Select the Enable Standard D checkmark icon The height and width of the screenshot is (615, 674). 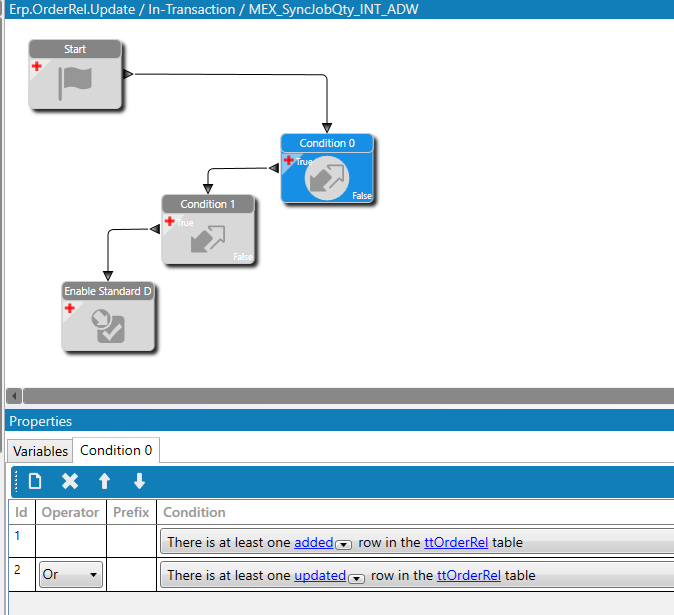(108, 326)
